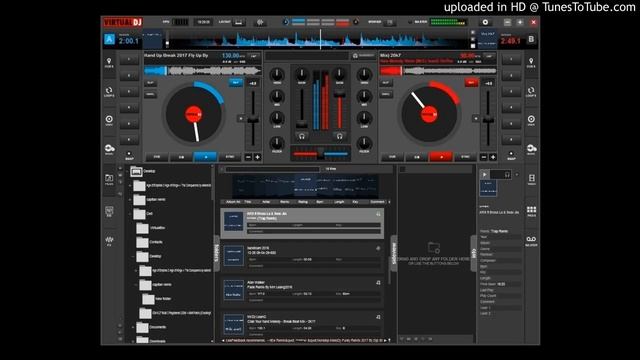Open hot cues pad mode on deck B
Screen dimensions: 640x360
tap(531, 62)
